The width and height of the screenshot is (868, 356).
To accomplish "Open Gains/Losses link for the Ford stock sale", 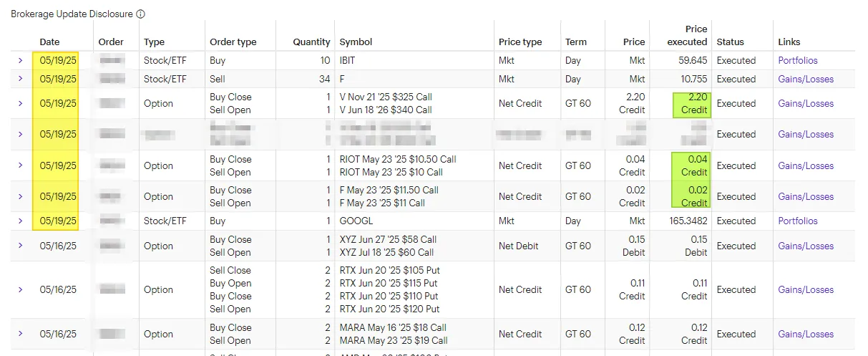I will tap(806, 80).
